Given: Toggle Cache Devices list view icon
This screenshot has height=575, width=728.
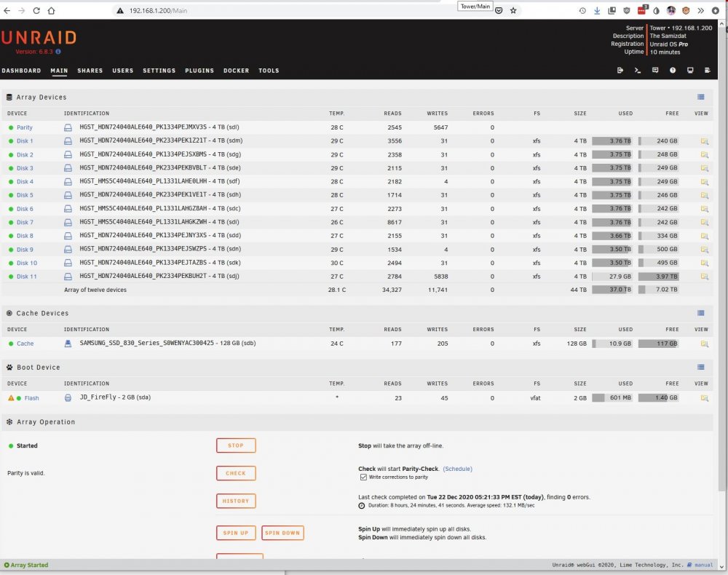Looking at the screenshot, I should 700,313.
